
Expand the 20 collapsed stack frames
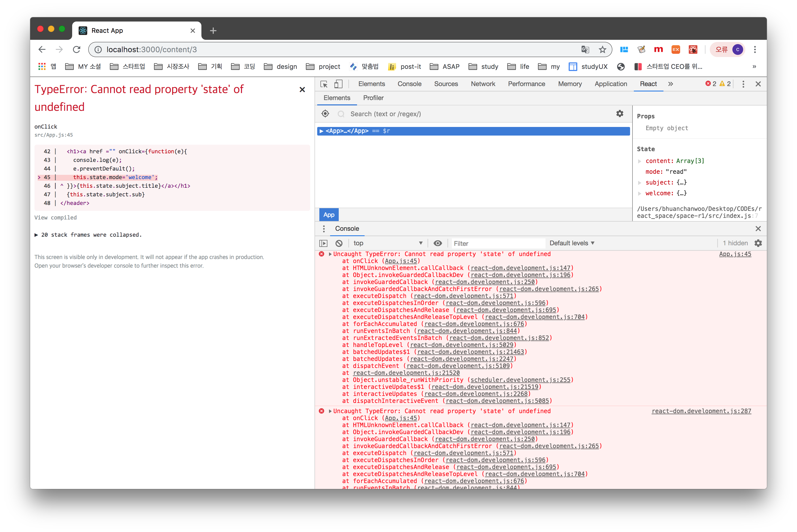click(88, 235)
